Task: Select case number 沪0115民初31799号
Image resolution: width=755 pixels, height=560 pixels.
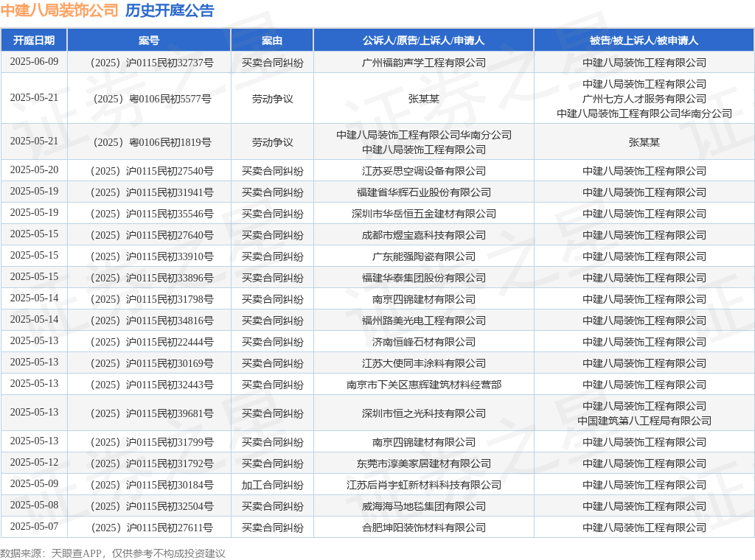Action: [152, 442]
